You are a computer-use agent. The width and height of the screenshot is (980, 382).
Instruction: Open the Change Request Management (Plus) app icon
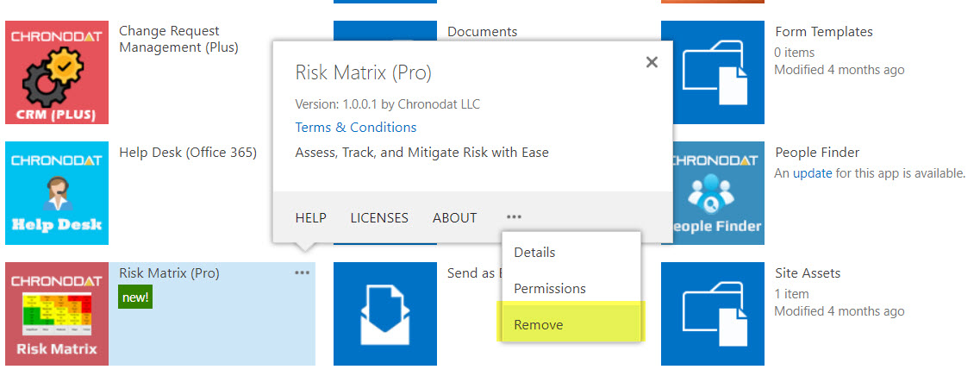click(57, 72)
